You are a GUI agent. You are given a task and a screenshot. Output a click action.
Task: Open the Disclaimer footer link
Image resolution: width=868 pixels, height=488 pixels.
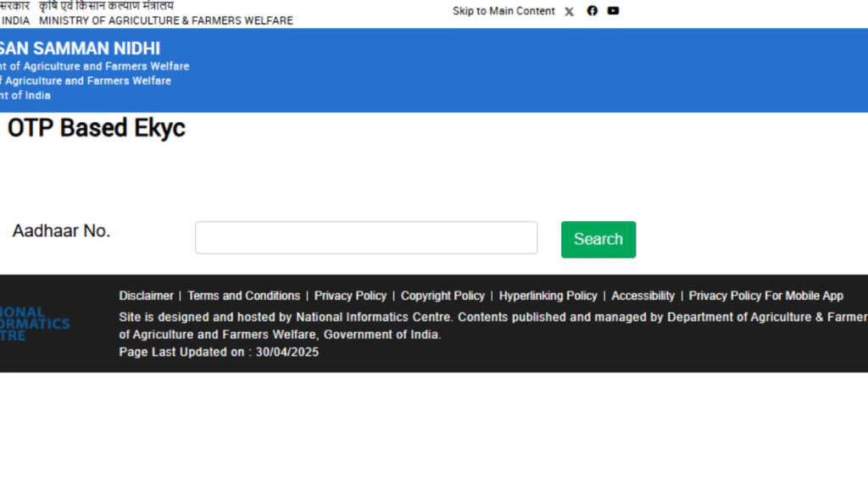[146, 296]
